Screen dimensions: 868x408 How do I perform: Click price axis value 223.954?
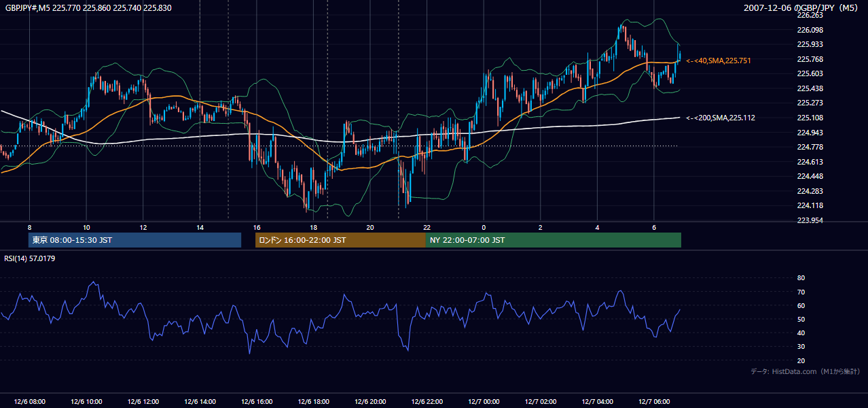(x=810, y=220)
